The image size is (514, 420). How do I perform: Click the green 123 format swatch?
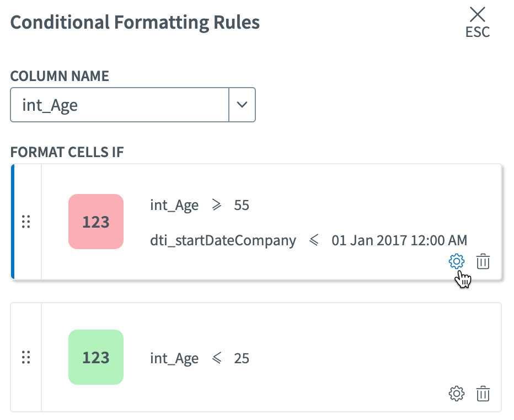[96, 357]
